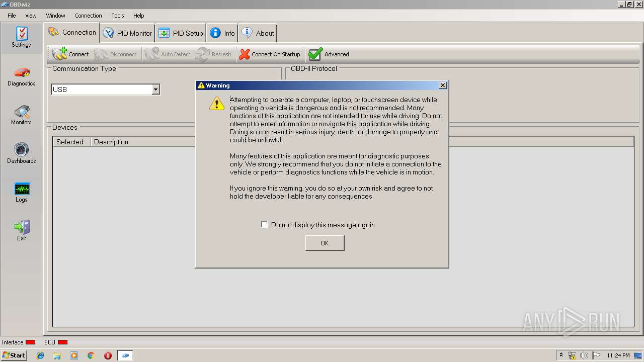Switch to the About tab
The width and height of the screenshot is (644, 362).
(258, 33)
